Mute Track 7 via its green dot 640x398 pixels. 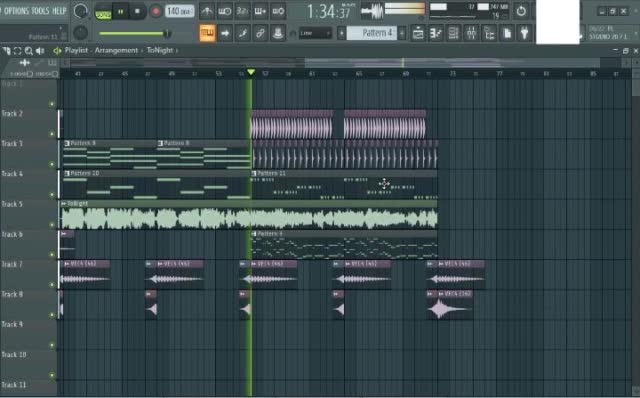pos(52,285)
